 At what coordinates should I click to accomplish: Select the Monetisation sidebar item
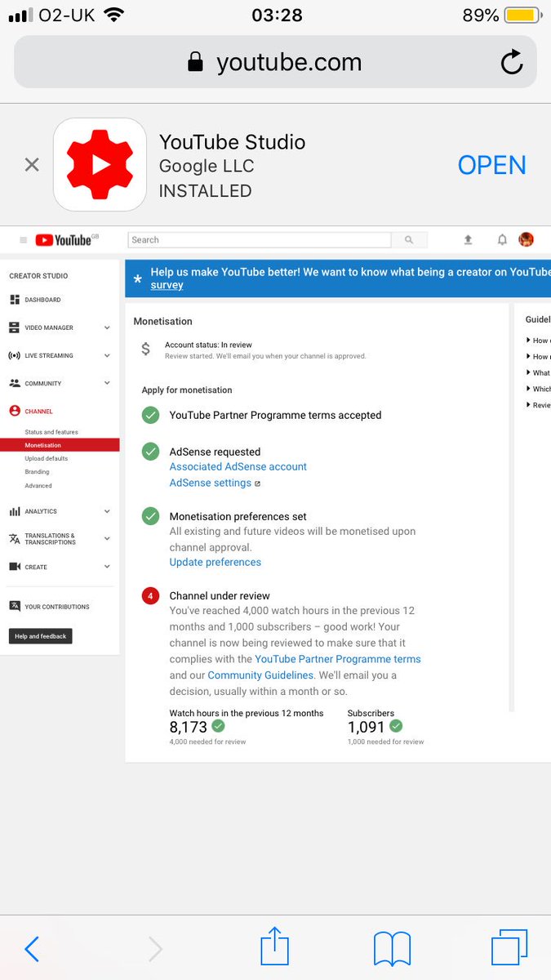pos(60,445)
